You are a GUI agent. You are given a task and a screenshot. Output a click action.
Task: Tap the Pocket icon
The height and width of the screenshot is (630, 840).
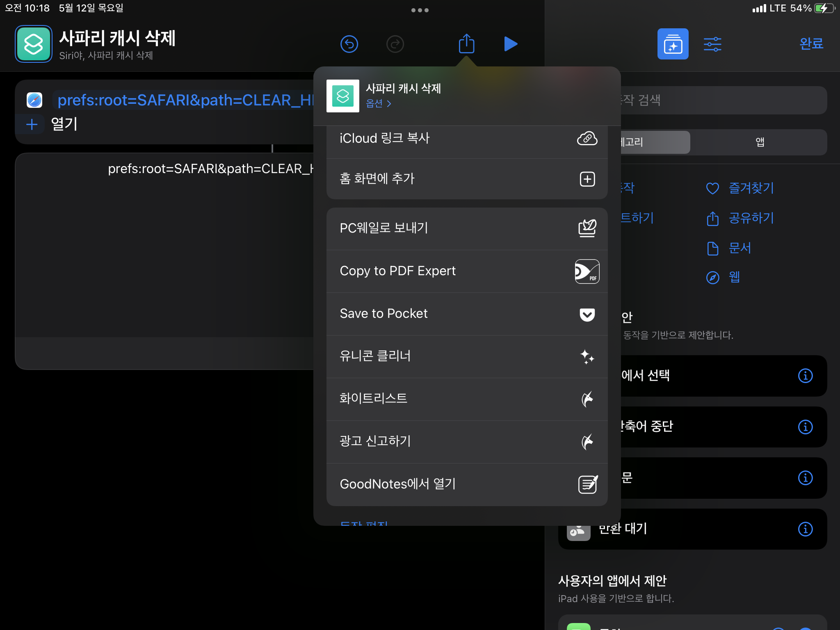587,315
